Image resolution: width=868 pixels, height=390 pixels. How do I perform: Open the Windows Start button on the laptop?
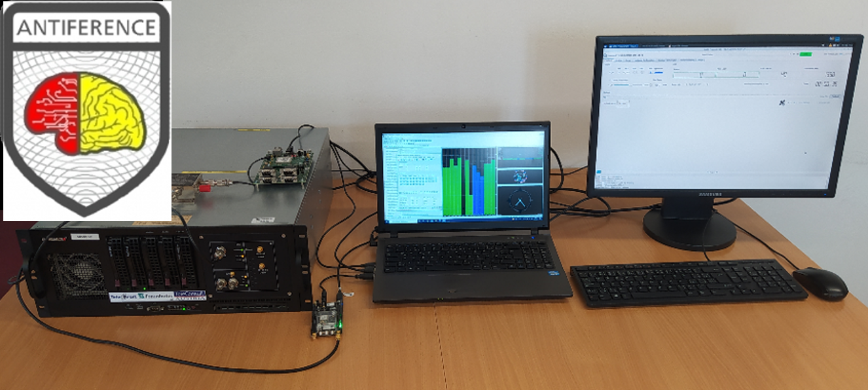point(388,221)
